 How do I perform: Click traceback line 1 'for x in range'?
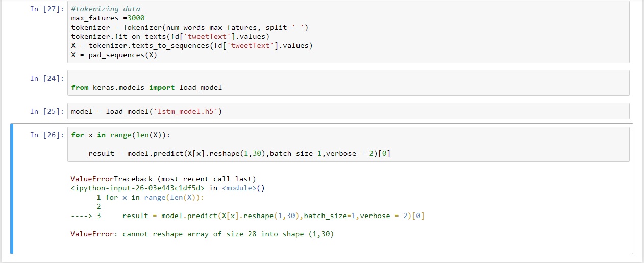click(150, 197)
